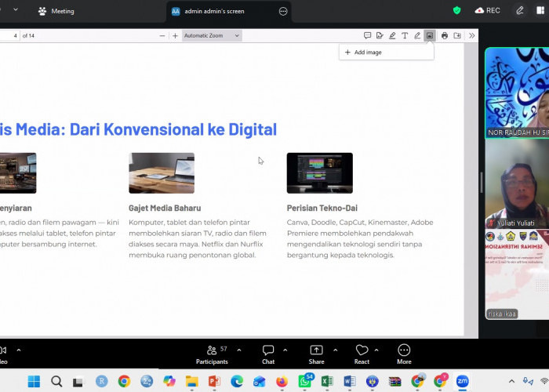The image size is (549, 392).
Task: Switch to Excel on taskbar
Action: [x=327, y=381]
